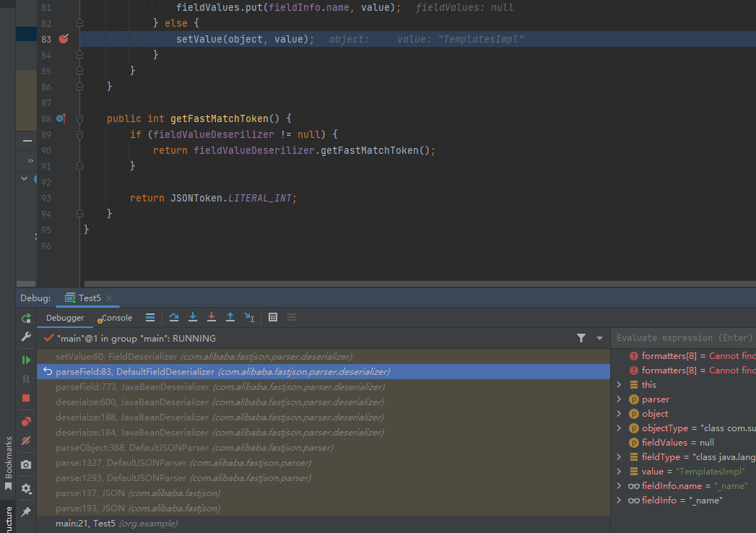Expand the 'fieldInfo = "_name"' watch node
Image resolution: width=756 pixels, height=533 pixels.
pos(619,500)
